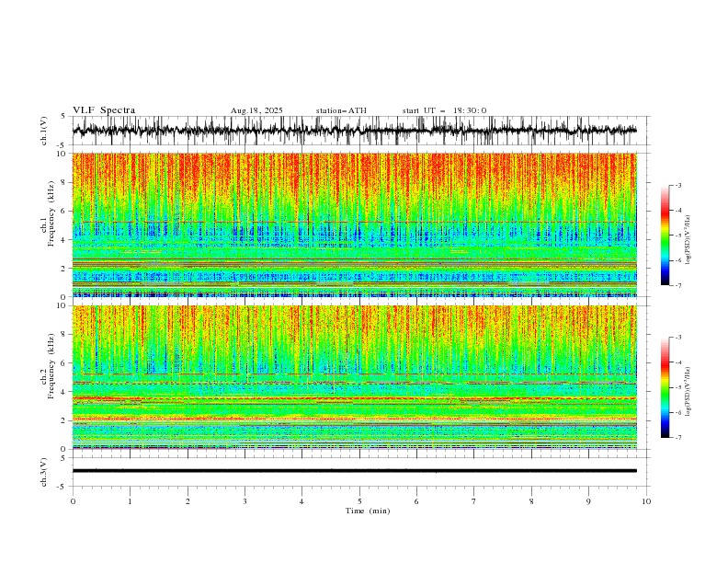Select the "Aug.18, 2025" date label

256,110
